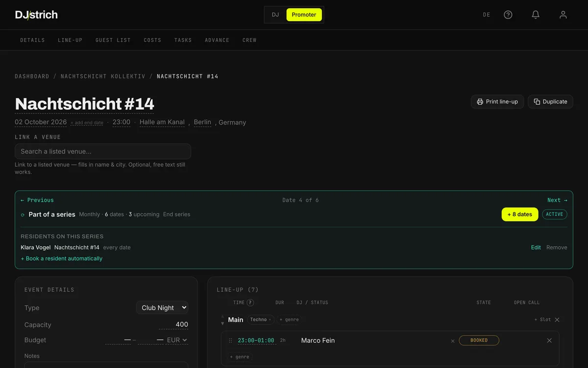This screenshot has height=368, width=588.
Task: Open the LINE-UP tab
Action: (x=70, y=40)
